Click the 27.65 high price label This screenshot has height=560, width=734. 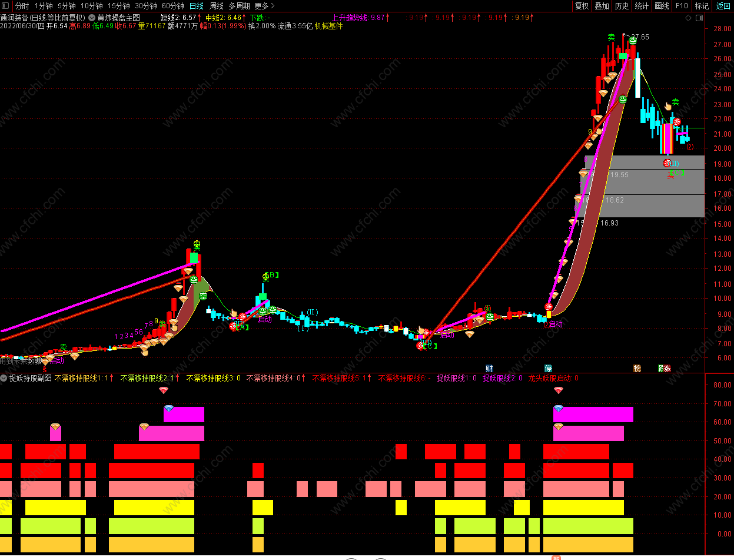pos(640,37)
